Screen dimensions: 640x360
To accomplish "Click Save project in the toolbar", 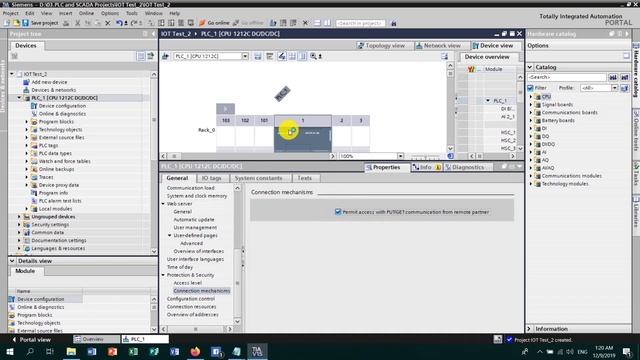I will [40, 23].
